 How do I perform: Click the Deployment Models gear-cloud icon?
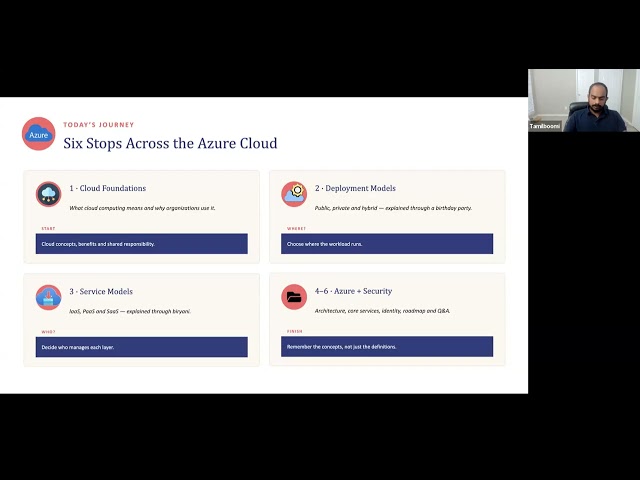pyautogui.click(x=294, y=194)
